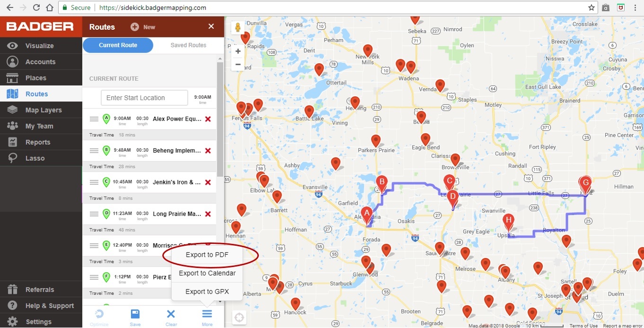Select the Beheng Implem... stop name
The height and width of the screenshot is (328, 644).
tap(177, 151)
